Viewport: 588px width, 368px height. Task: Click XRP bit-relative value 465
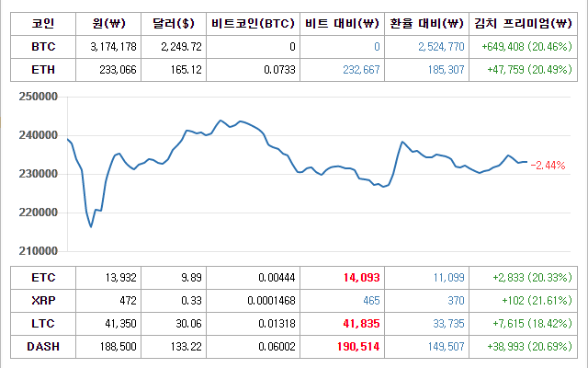[371, 301]
